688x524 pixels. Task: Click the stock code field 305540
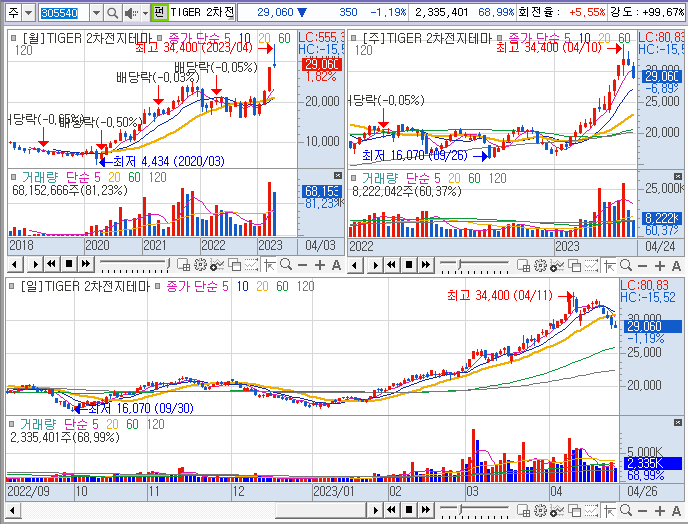(64, 13)
